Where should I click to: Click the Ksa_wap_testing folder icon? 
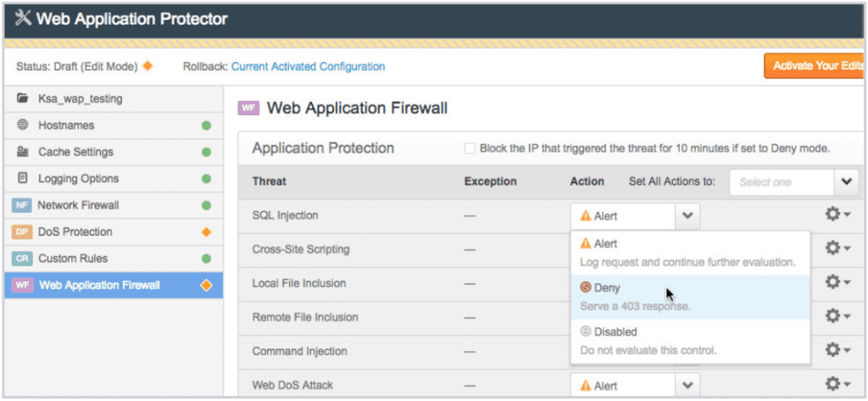point(23,98)
